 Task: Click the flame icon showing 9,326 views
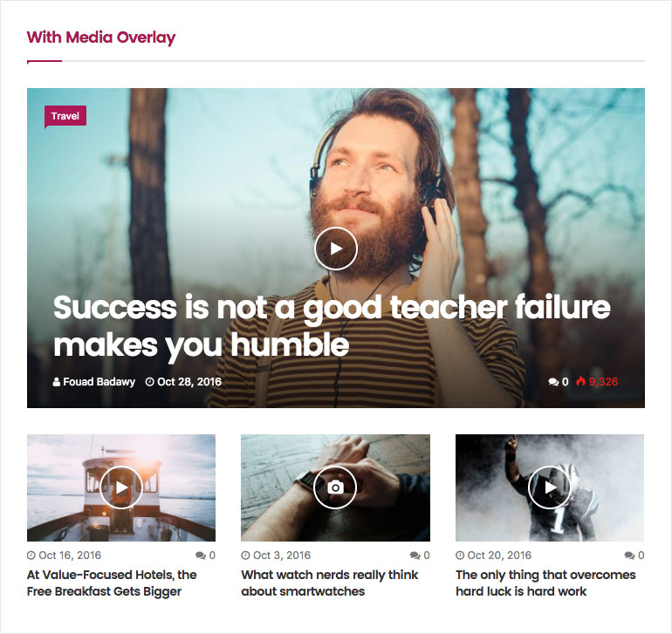(x=580, y=381)
